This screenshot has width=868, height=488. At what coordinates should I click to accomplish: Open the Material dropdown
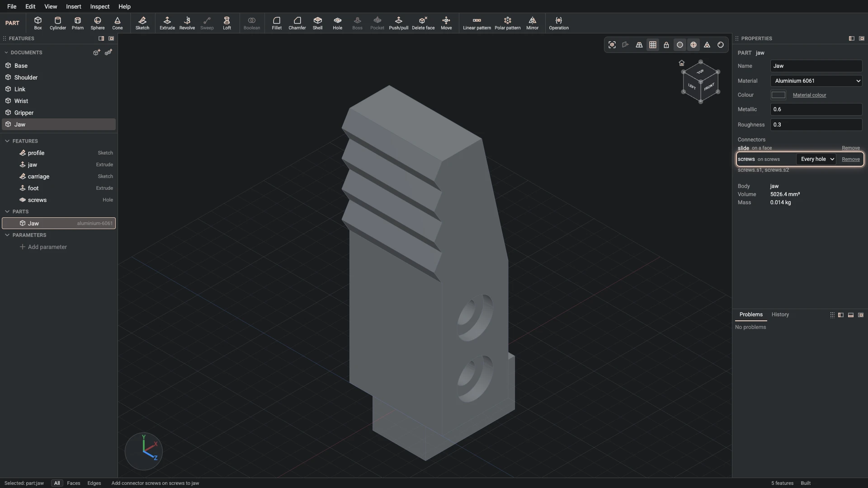(x=816, y=81)
